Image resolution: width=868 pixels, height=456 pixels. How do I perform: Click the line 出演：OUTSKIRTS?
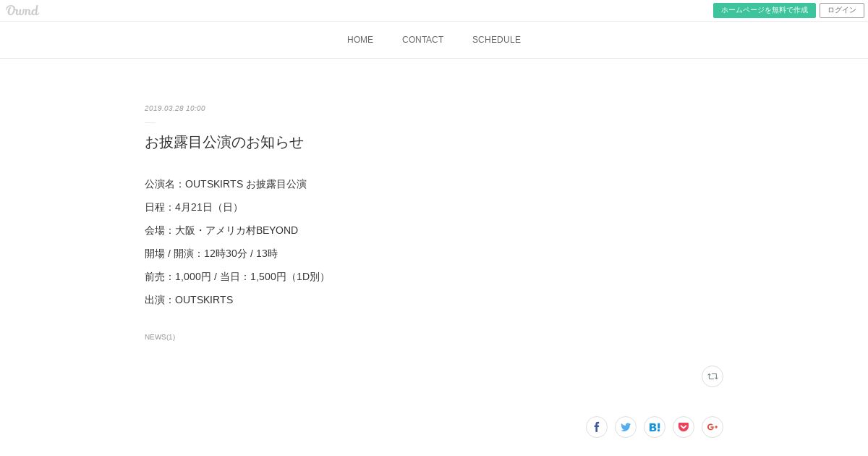(x=189, y=300)
